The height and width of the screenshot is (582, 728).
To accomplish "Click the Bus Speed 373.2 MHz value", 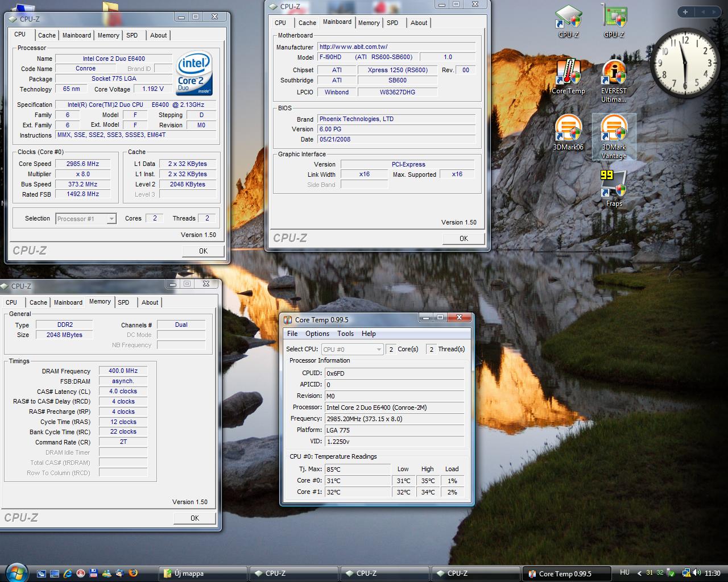I will click(x=83, y=184).
